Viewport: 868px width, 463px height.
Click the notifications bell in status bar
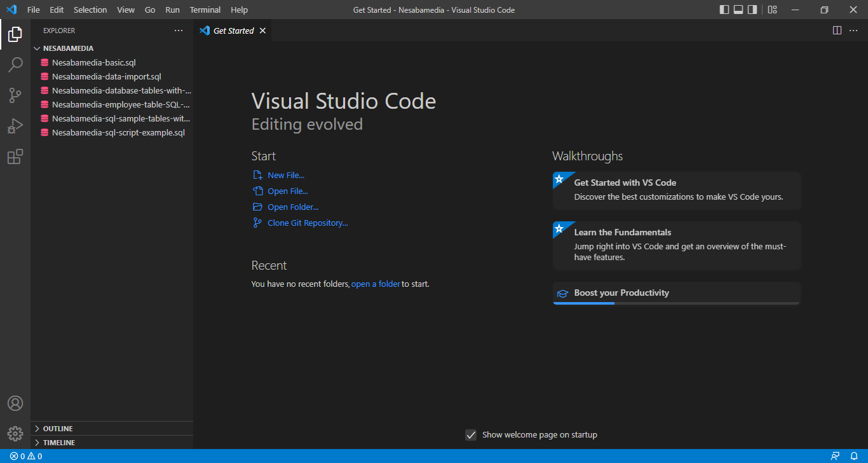[854, 456]
